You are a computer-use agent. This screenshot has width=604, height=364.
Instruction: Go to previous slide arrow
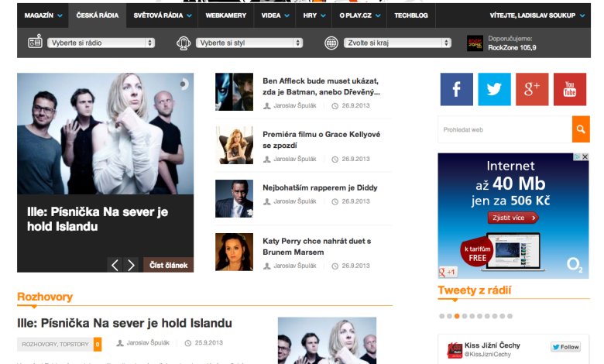pos(115,265)
